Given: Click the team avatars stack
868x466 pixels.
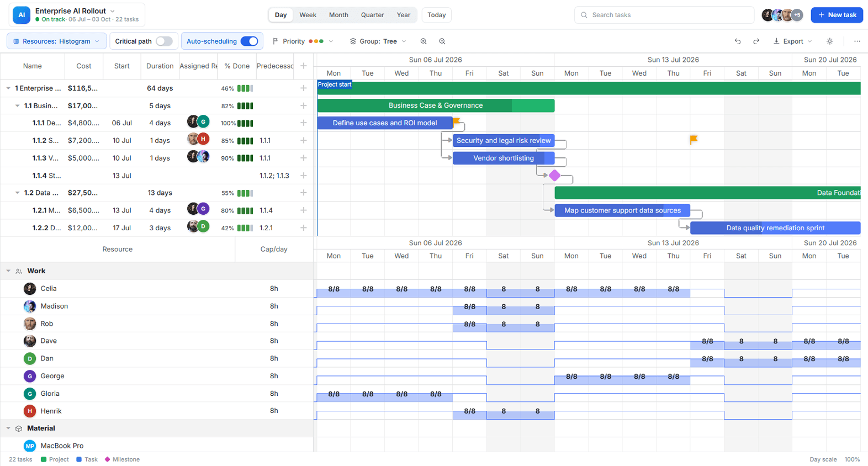Looking at the screenshot, I should [782, 15].
